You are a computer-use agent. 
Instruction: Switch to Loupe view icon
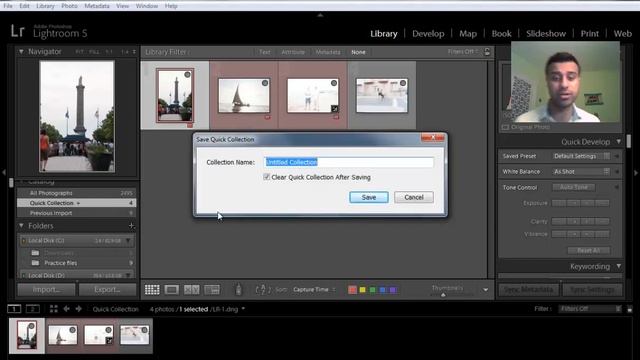tap(171, 290)
